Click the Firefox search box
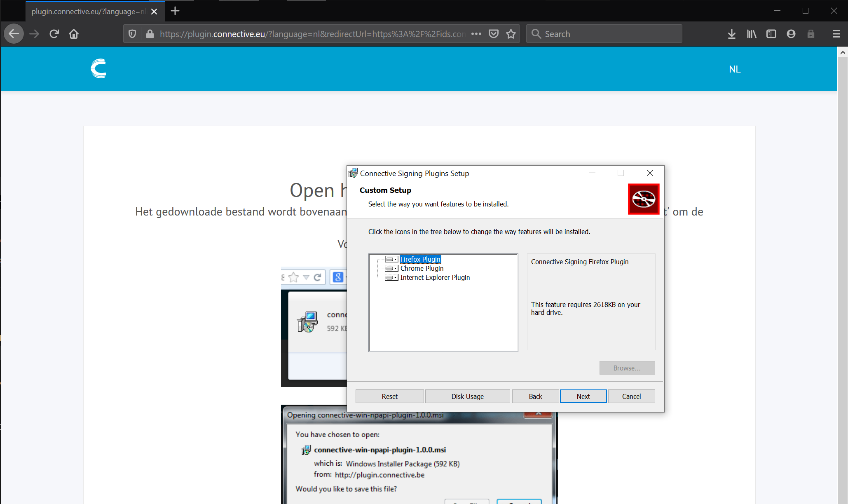Image resolution: width=848 pixels, height=504 pixels. coord(604,34)
